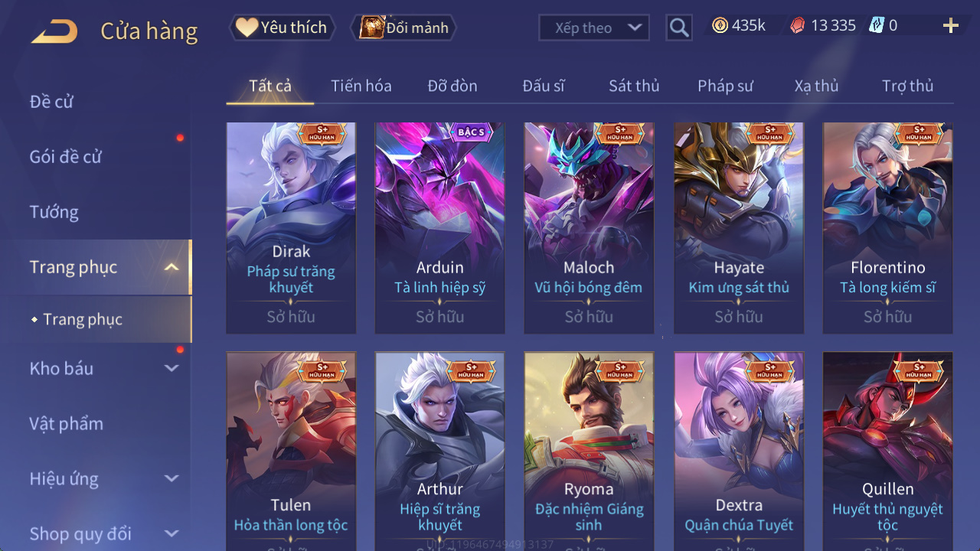The width and height of the screenshot is (980, 551).
Task: Expand the Hiệu ứng sidebar section
Action: [171, 478]
